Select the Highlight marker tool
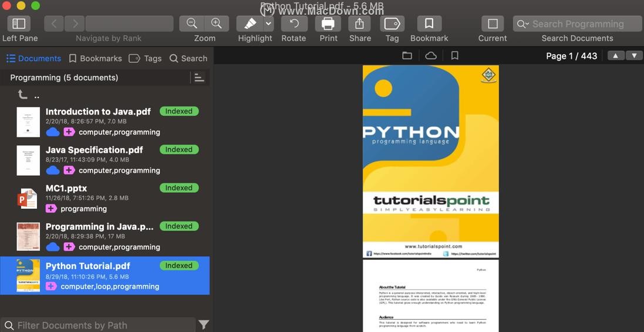644x332 pixels. 249,24
